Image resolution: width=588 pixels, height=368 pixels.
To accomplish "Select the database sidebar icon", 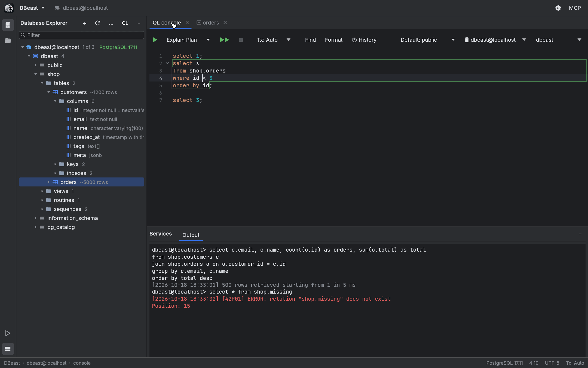I will [x=8, y=25].
